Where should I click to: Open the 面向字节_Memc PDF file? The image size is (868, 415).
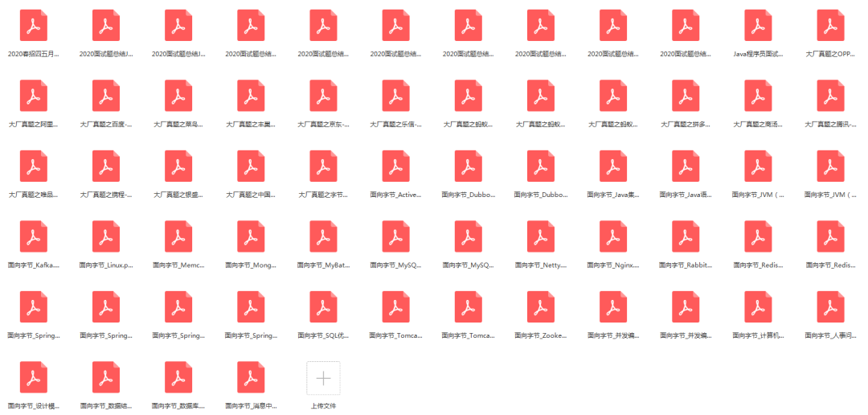coord(178,236)
